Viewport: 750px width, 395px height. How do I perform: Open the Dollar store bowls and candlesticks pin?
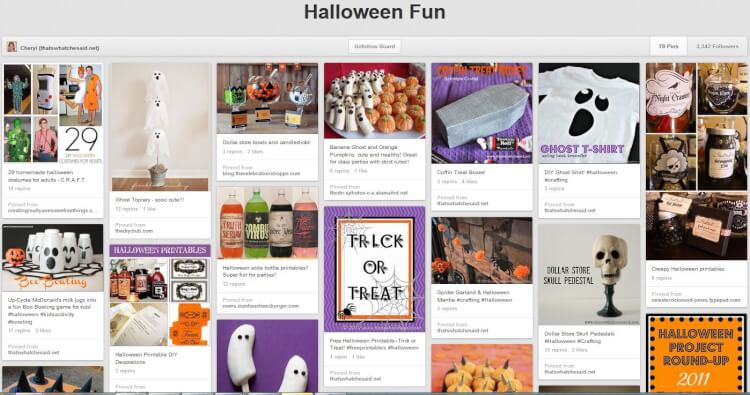click(267, 99)
